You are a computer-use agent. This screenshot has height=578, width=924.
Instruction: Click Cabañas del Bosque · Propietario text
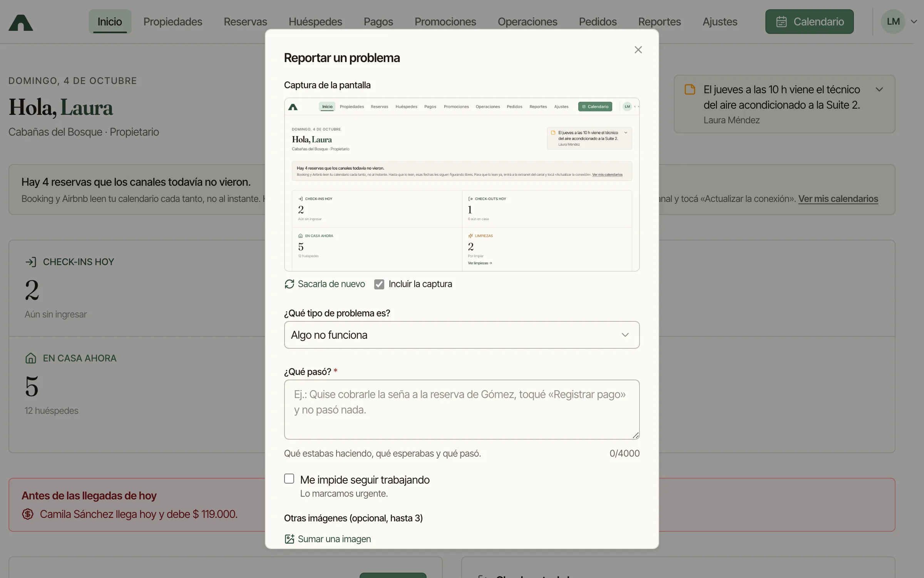coord(84,132)
